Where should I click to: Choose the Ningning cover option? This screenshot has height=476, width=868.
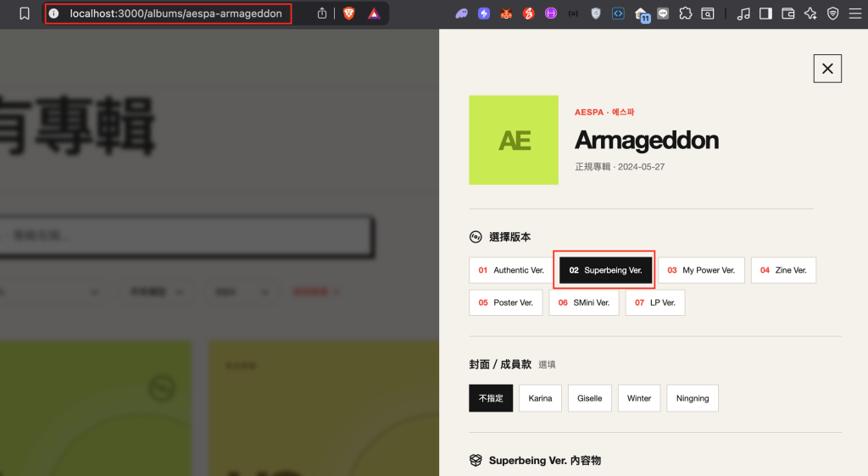(693, 398)
